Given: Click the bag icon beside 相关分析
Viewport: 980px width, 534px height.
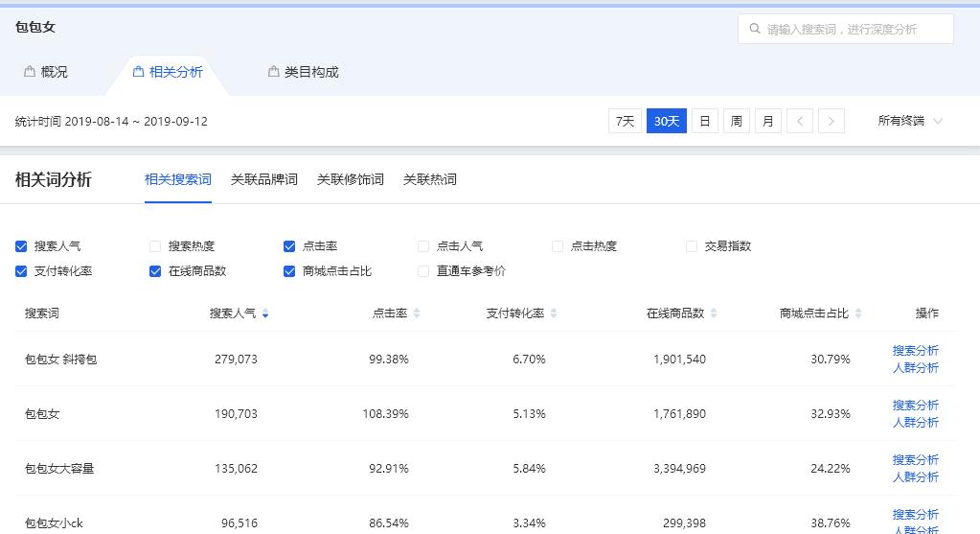Looking at the screenshot, I should coord(138,71).
